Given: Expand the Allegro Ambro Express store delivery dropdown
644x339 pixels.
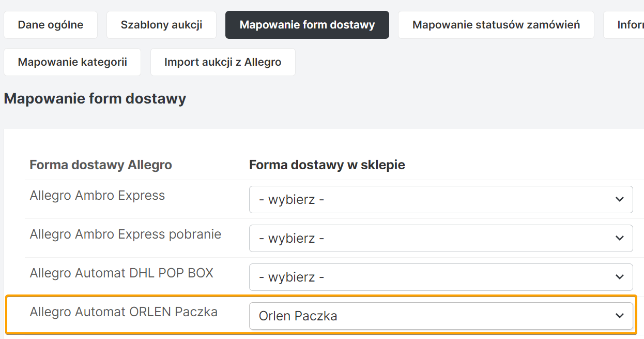Looking at the screenshot, I should (x=440, y=199).
